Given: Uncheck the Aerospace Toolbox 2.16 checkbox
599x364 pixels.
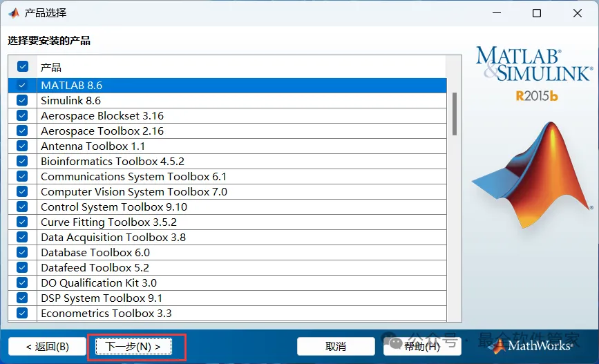Looking at the screenshot, I should tap(22, 131).
